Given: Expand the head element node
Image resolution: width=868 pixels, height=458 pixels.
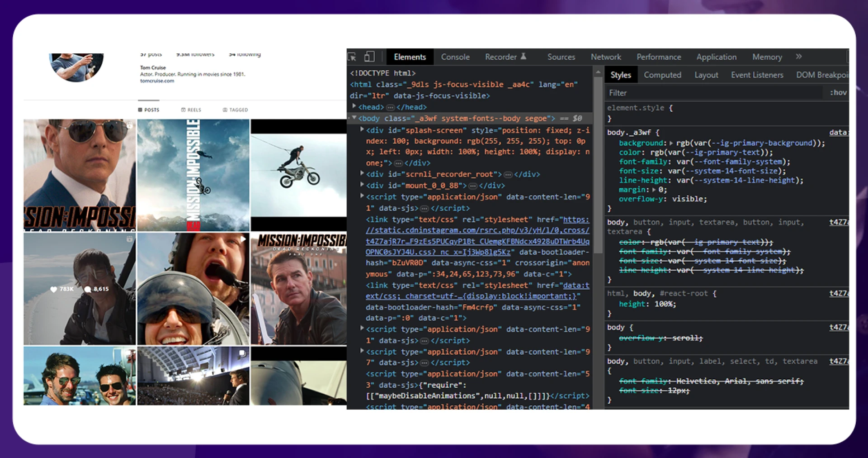Looking at the screenshot, I should point(354,106).
